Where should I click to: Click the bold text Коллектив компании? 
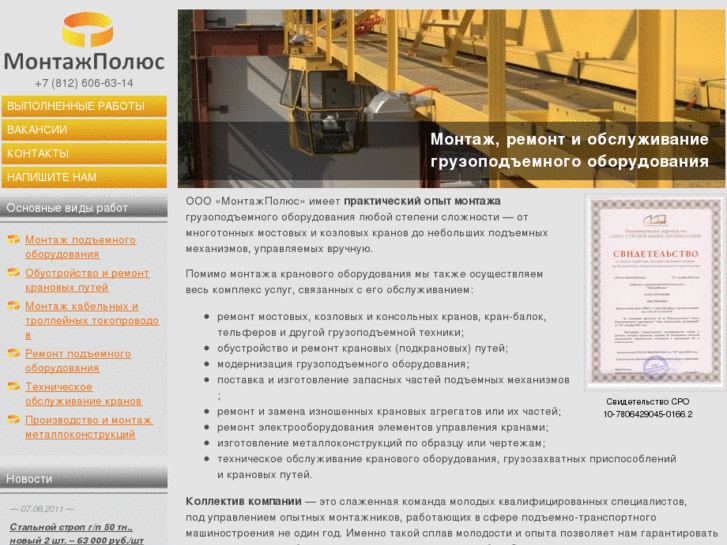(x=243, y=501)
